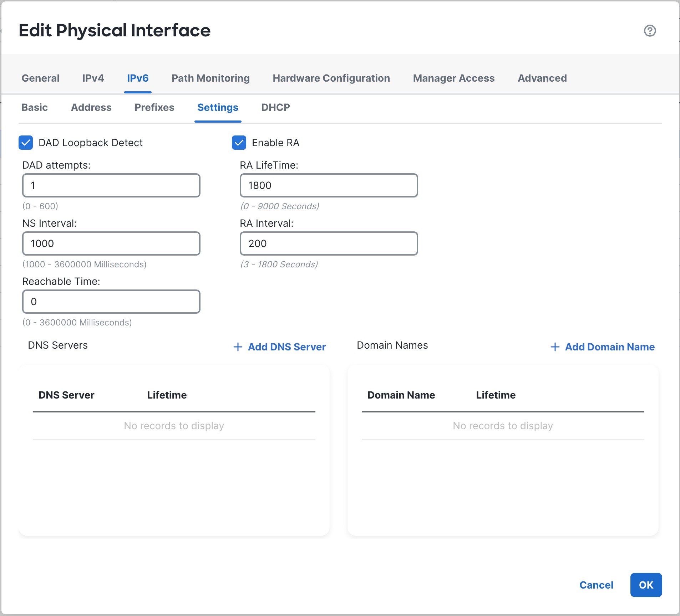Viewport: 680px width, 616px height.
Task: Switch to the DHCP sub-tab
Action: (275, 107)
